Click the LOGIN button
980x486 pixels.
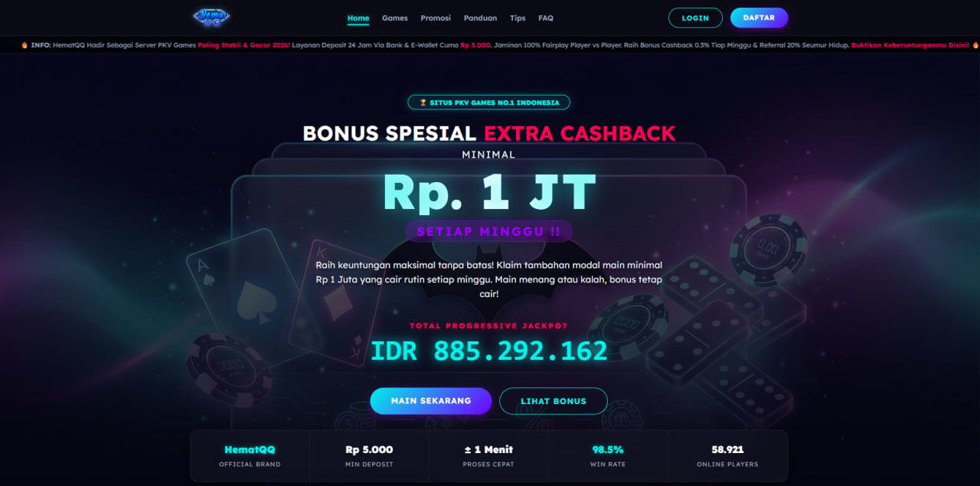coord(695,18)
